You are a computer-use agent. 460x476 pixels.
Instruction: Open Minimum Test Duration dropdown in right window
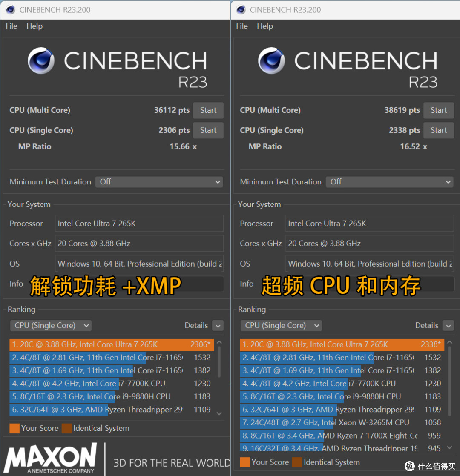tap(390, 182)
